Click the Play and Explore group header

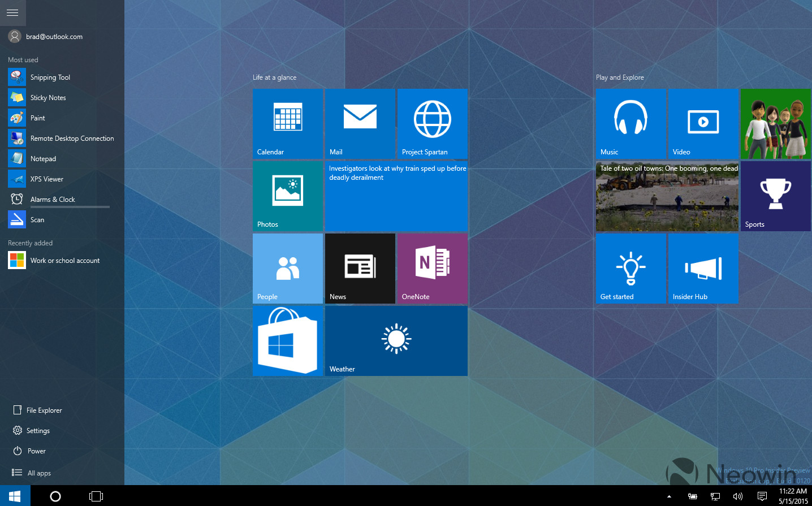pyautogui.click(x=620, y=77)
